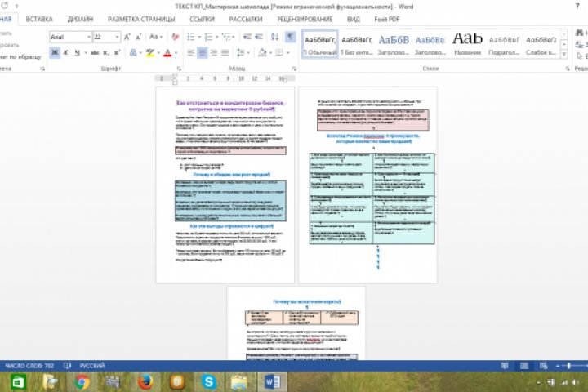Open the font size dropdown (22)
The width and height of the screenshot is (588, 392).
[x=117, y=37]
